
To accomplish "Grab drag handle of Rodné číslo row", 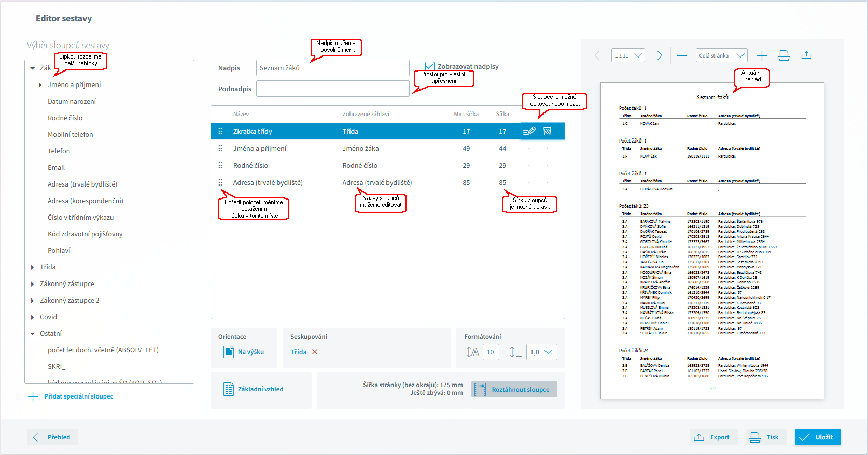I will 220,165.
